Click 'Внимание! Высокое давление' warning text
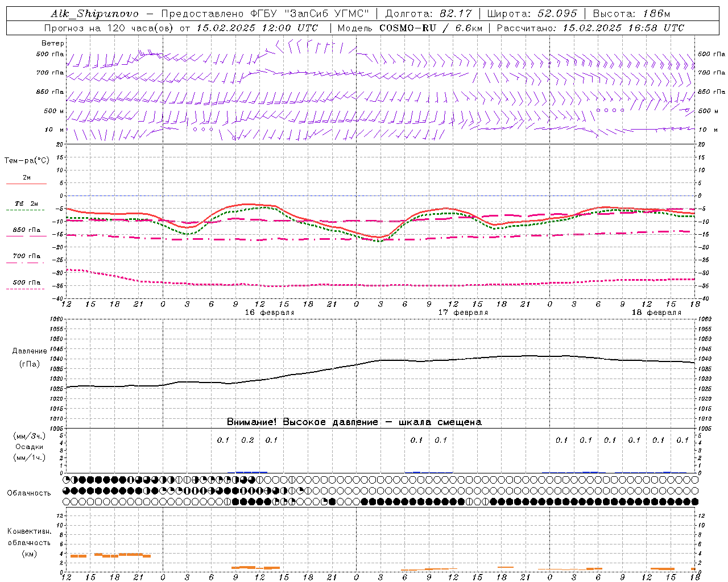This screenshot has height=582, width=728. (x=303, y=422)
